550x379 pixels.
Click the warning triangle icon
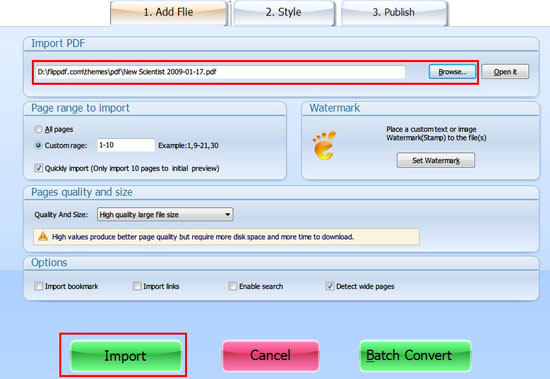pos(43,237)
